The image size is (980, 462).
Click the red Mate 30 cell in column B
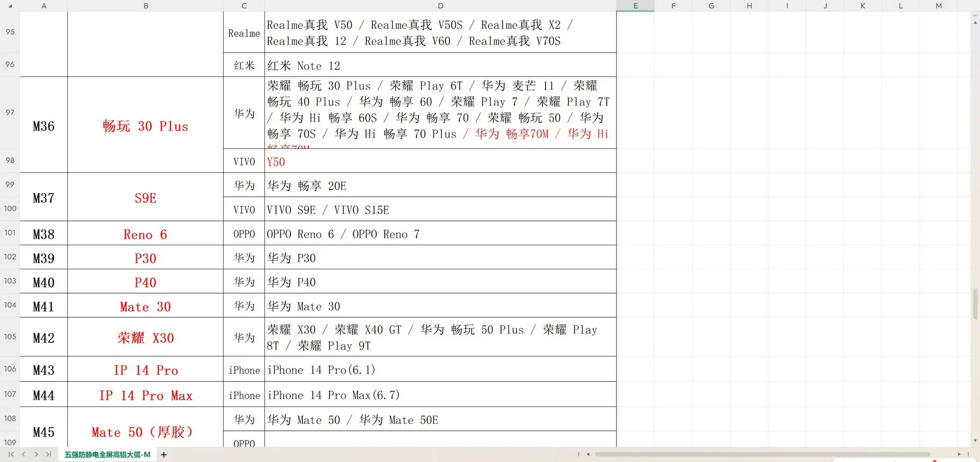[x=145, y=306]
